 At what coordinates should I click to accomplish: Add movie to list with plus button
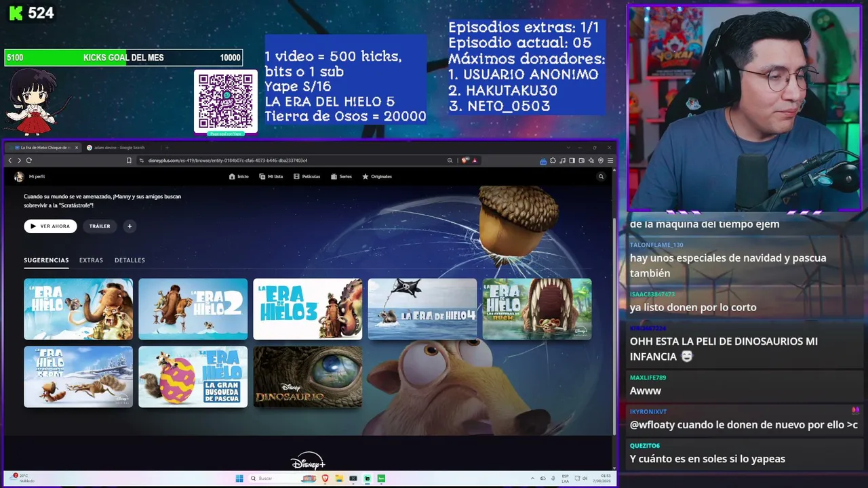pos(130,226)
